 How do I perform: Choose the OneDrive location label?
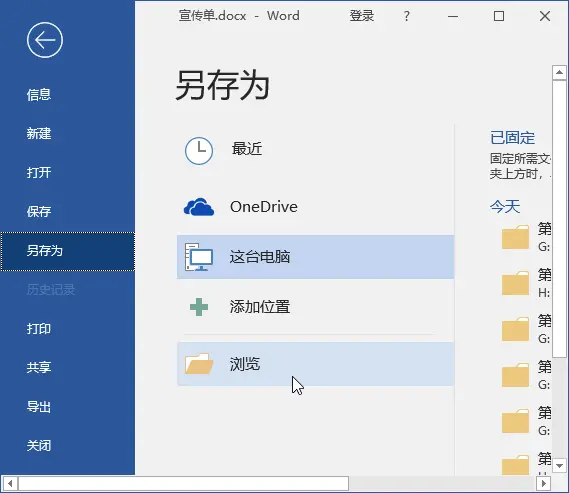(x=264, y=207)
